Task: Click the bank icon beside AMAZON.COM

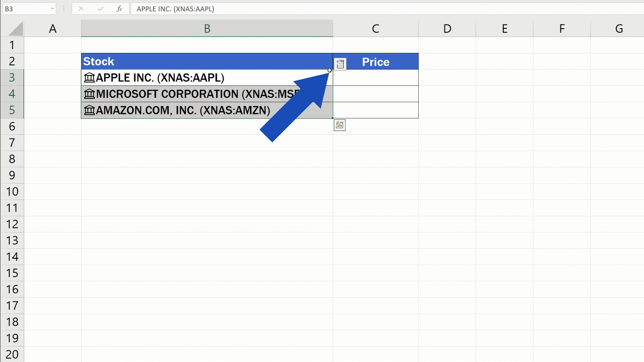Action: 89,110
